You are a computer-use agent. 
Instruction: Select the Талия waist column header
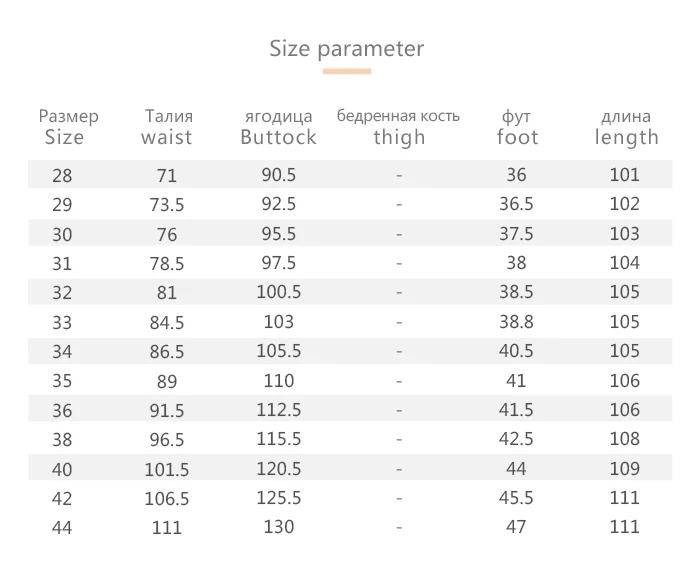tap(168, 127)
